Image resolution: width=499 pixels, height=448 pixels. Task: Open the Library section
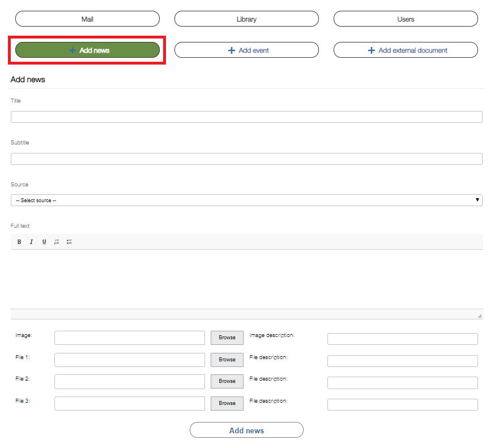click(x=246, y=19)
